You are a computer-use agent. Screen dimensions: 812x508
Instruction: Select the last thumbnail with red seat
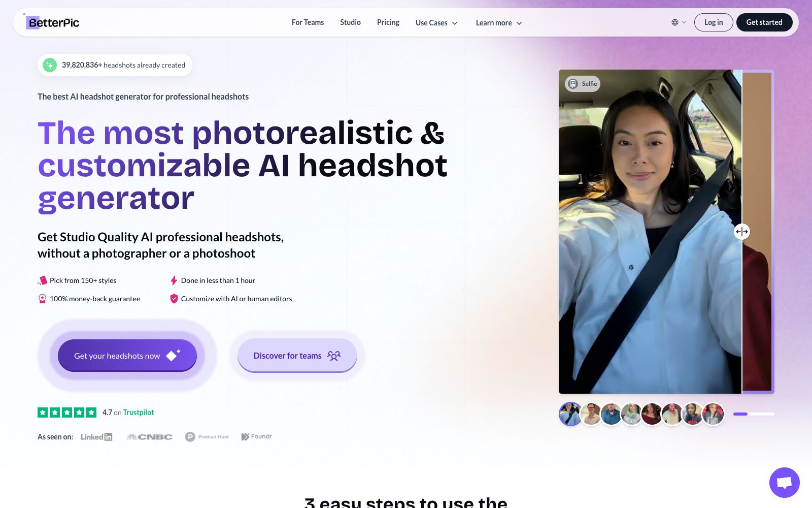point(713,414)
